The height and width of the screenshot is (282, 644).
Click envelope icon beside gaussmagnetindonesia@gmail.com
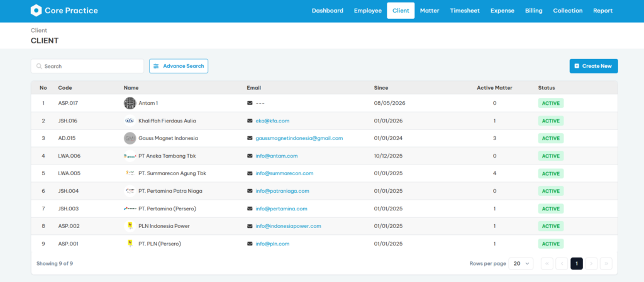pyautogui.click(x=250, y=139)
